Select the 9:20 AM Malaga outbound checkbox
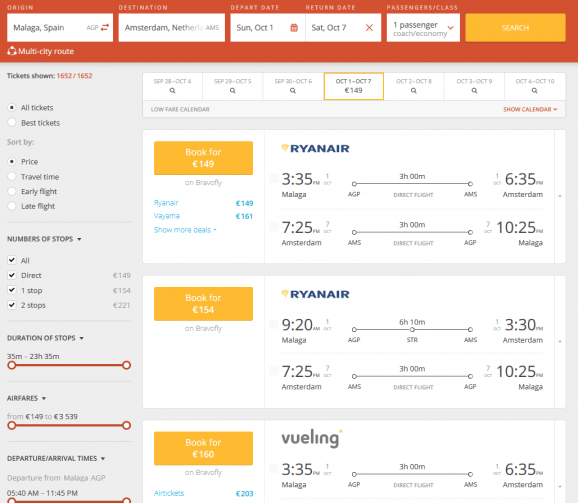This screenshot has height=503, width=578. (x=274, y=324)
